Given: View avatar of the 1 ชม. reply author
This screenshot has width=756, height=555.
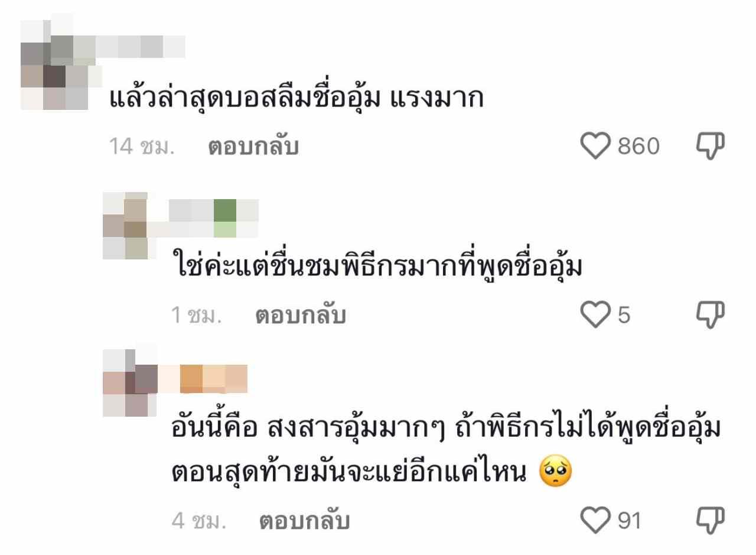Looking at the screenshot, I should pyautogui.click(x=125, y=226).
